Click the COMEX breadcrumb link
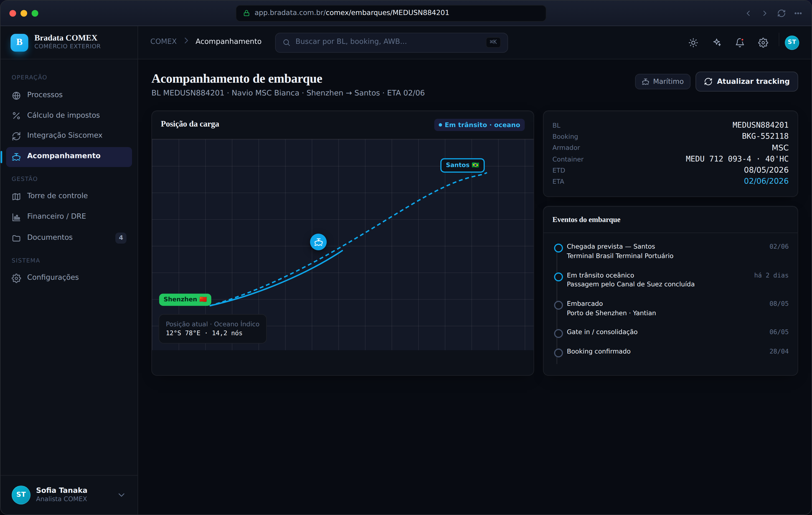The width and height of the screenshot is (812, 515). coord(163,42)
